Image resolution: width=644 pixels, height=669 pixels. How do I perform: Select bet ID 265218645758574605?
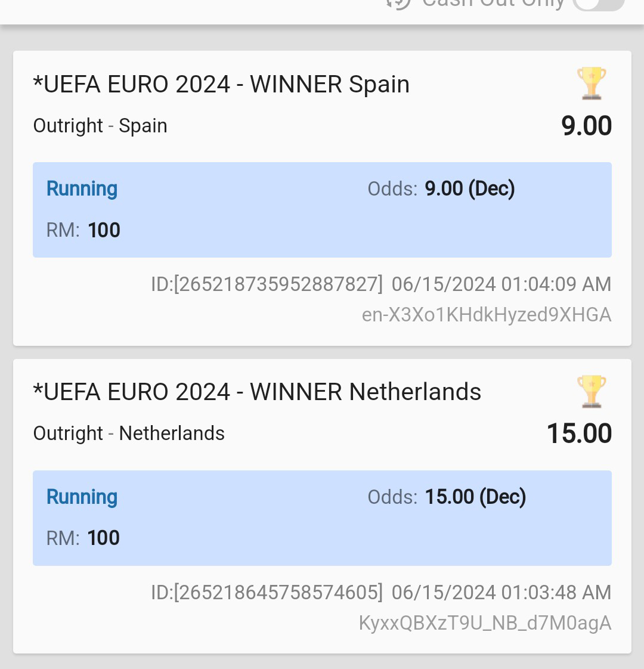tap(267, 593)
